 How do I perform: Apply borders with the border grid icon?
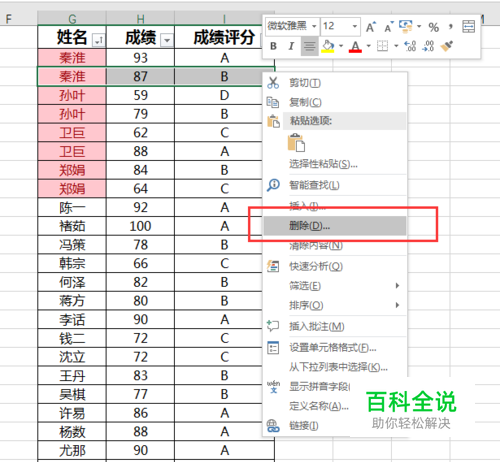click(x=382, y=46)
